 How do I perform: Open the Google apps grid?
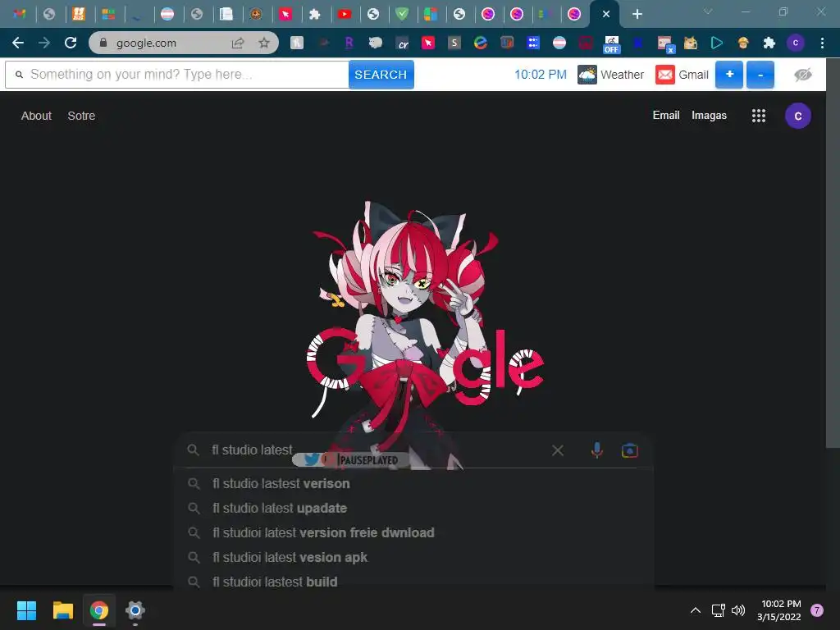(759, 116)
